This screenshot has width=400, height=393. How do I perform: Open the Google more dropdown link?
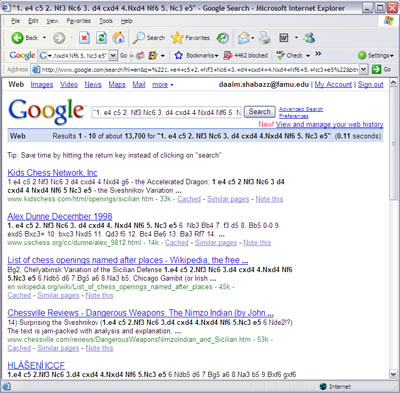tap(163, 85)
